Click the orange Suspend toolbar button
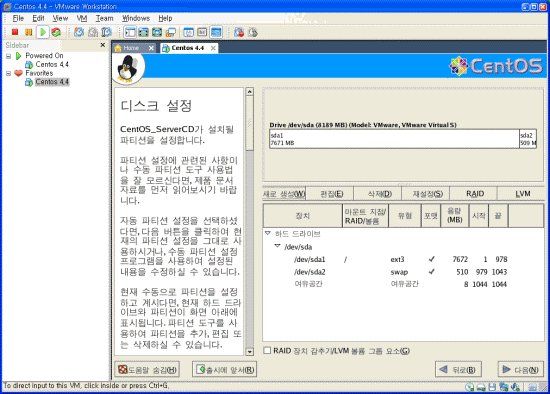 (29, 32)
